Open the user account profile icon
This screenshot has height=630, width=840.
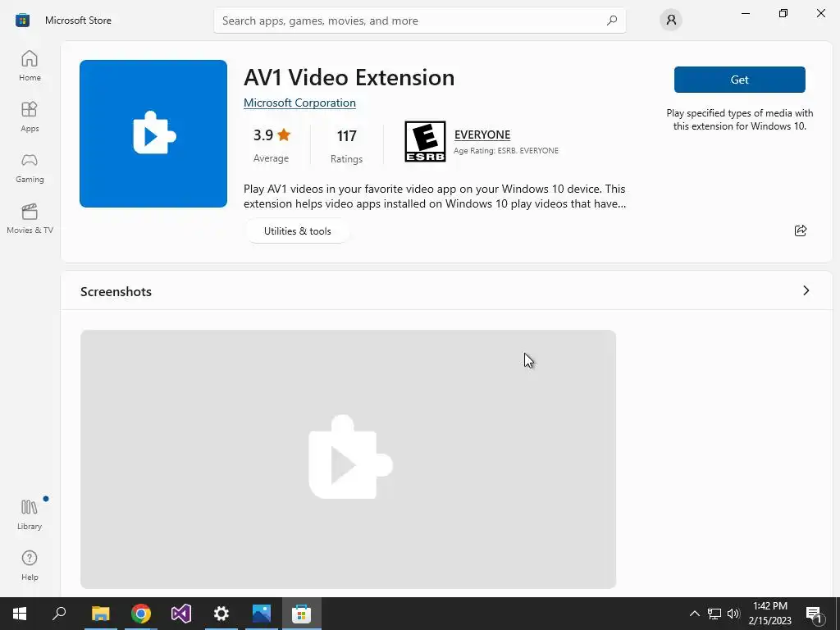point(671,21)
